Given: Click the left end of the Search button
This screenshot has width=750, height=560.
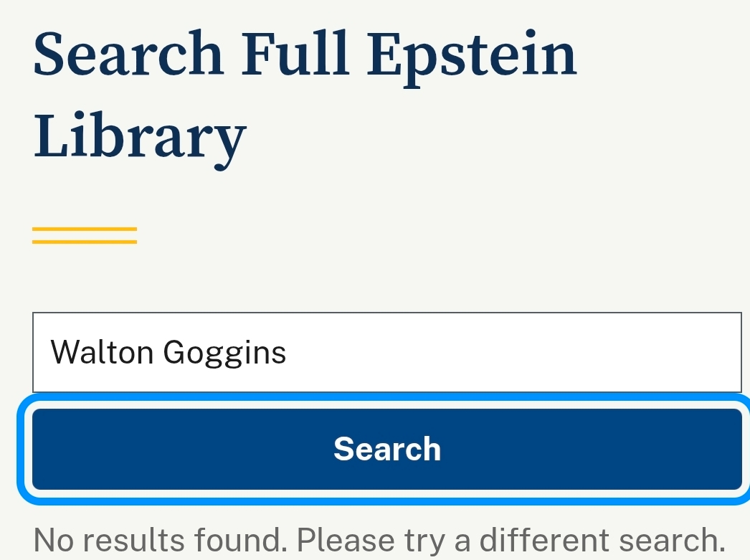Looking at the screenshot, I should coord(57,449).
